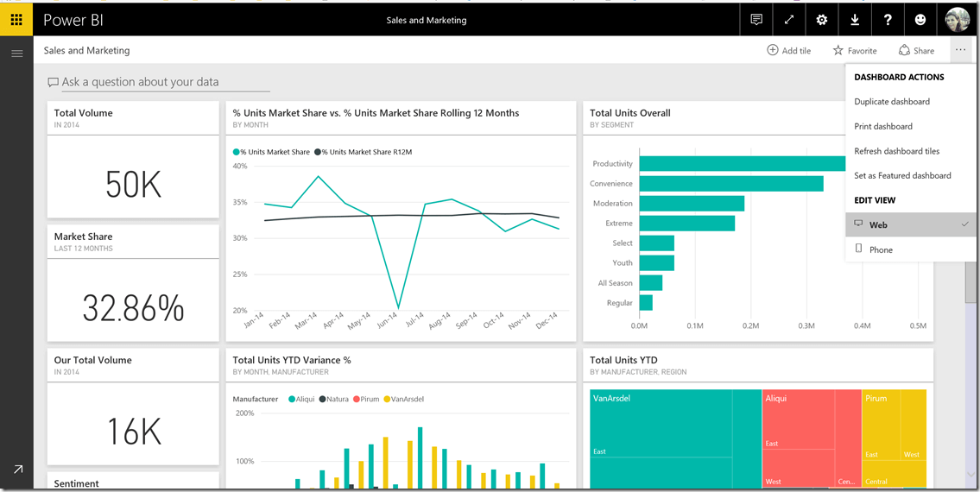Click Aliqui East treemap block

pos(798,419)
